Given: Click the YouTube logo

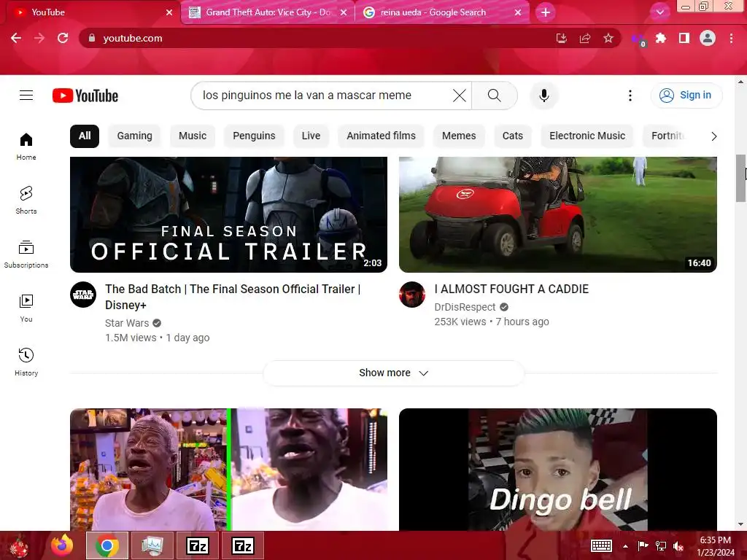Looking at the screenshot, I should point(85,96).
